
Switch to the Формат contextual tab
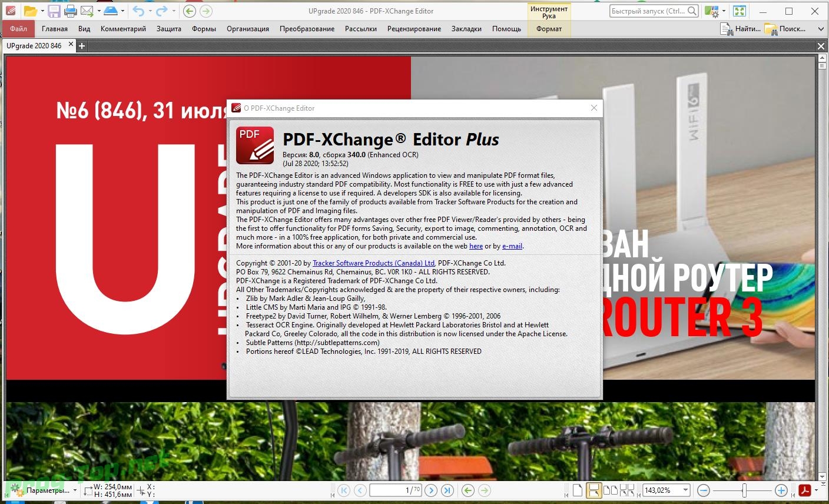(549, 28)
